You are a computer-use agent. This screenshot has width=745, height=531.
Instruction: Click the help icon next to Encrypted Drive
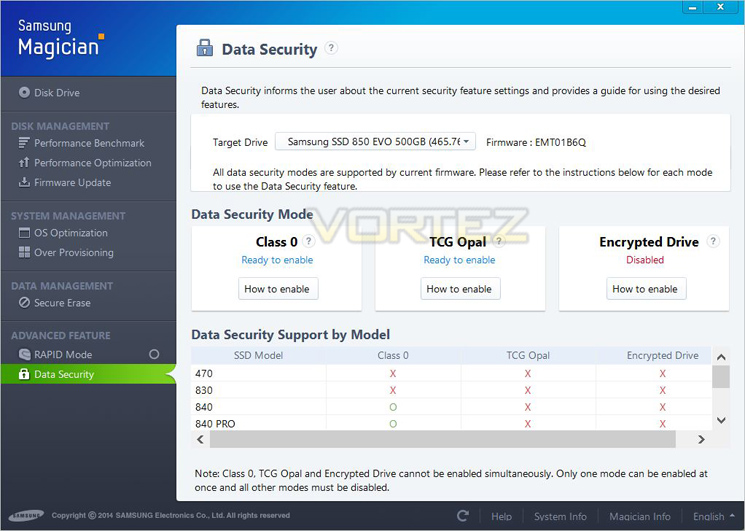(x=713, y=241)
